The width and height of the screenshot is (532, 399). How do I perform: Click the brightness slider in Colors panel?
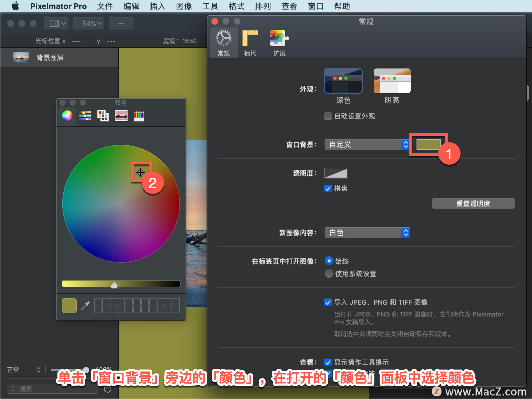pyautogui.click(x=121, y=284)
